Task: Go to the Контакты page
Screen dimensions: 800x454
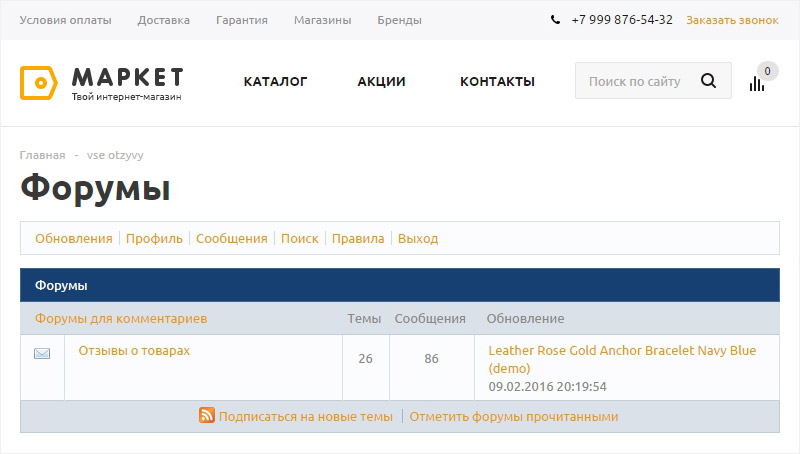Action: (497, 82)
